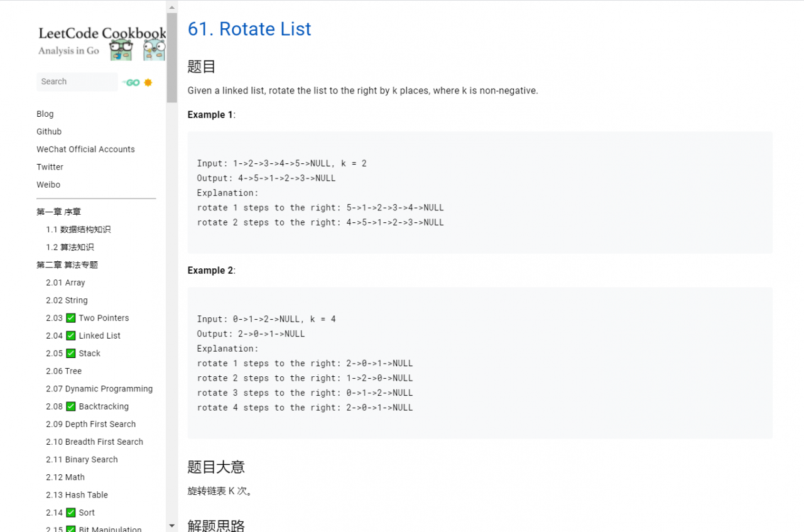Click the sidebar scroll up arrow
Screen dimensions: 804x532
[x=172, y=6]
